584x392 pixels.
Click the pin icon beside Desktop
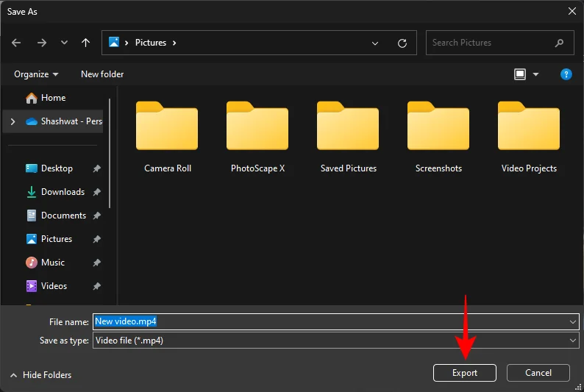click(97, 168)
